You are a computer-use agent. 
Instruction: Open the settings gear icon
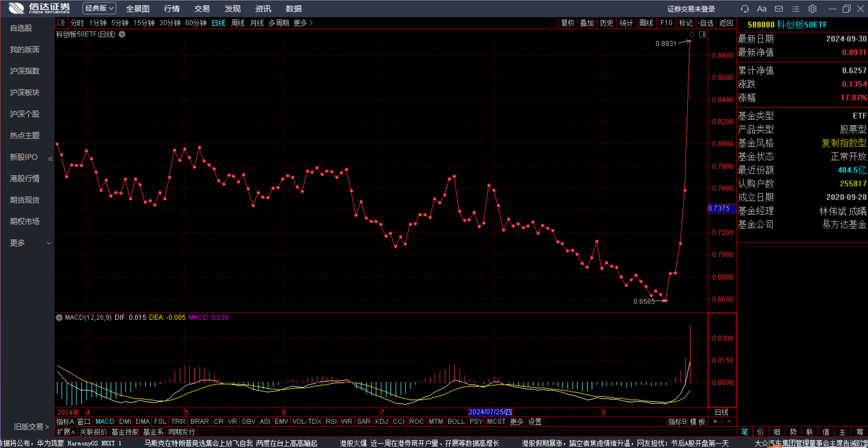(812, 9)
